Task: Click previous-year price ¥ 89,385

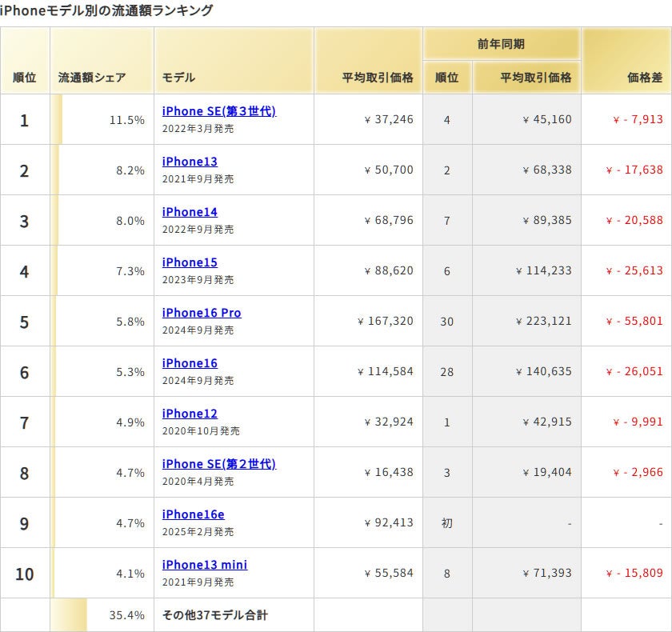Action: tap(547, 220)
